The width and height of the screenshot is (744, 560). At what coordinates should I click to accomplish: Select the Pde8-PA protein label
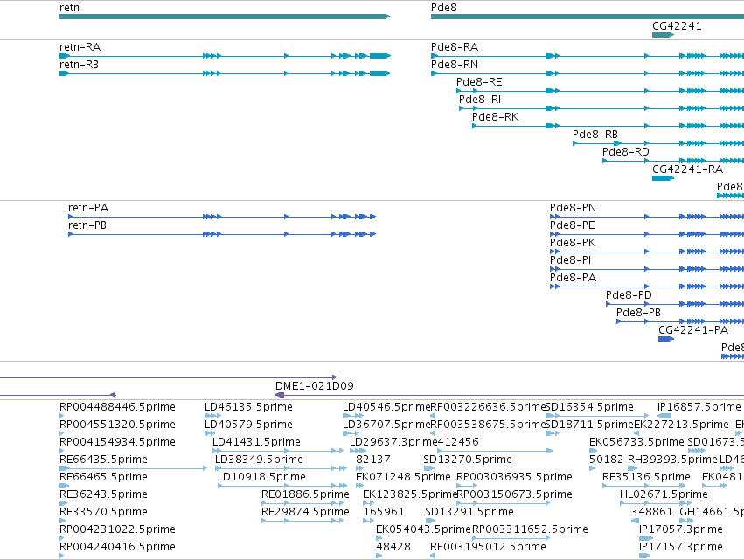pyautogui.click(x=573, y=278)
